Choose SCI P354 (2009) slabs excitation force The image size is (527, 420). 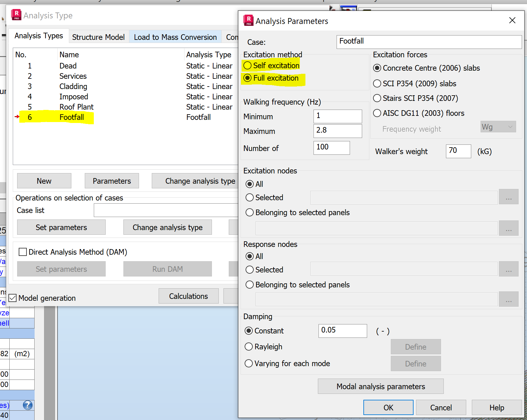[377, 83]
